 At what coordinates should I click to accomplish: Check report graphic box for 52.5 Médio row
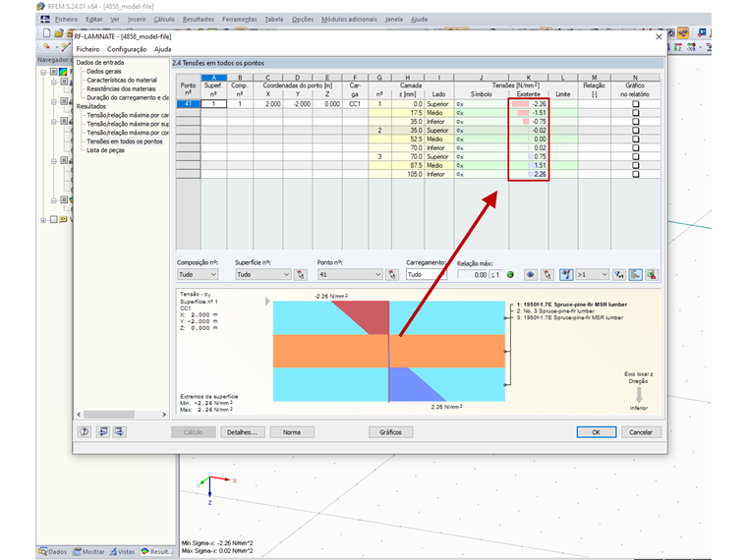(636, 140)
